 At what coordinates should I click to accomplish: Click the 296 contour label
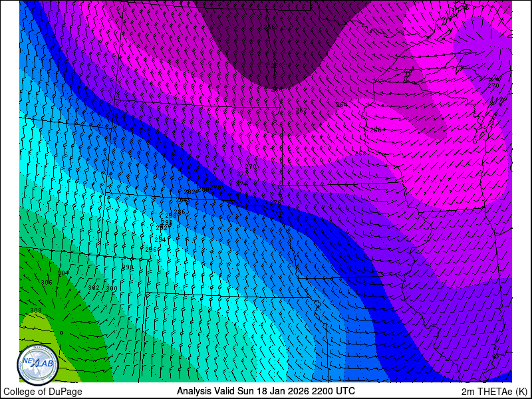tap(151, 250)
